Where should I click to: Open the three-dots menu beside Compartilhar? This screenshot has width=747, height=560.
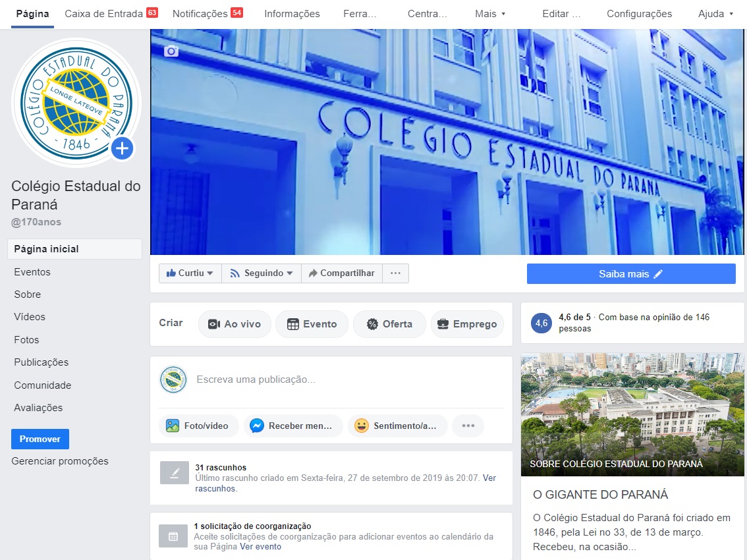(x=395, y=273)
